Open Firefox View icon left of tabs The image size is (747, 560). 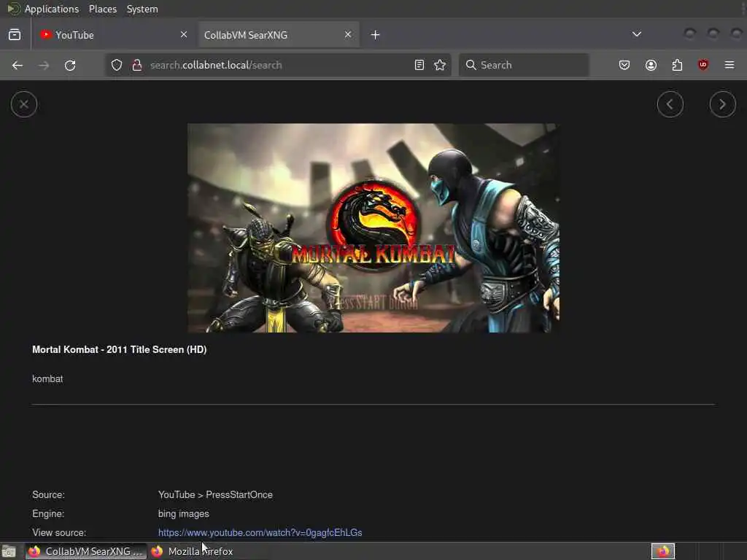[x=15, y=35]
